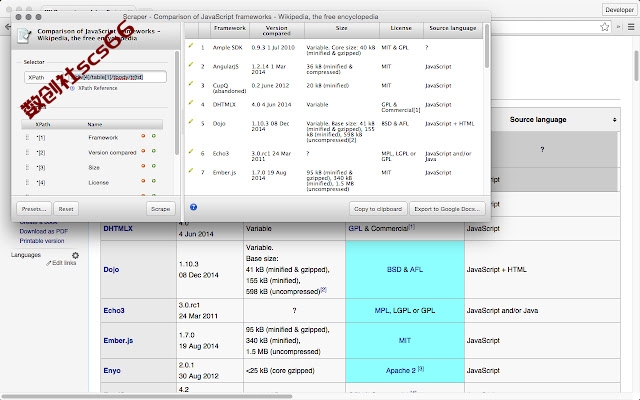The image size is (640, 400).
Task: Open the BSD & AFL license link
Action: pyautogui.click(x=404, y=270)
